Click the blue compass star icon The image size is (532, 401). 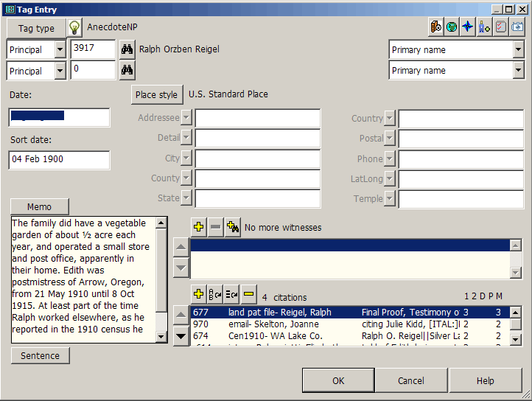(468, 27)
